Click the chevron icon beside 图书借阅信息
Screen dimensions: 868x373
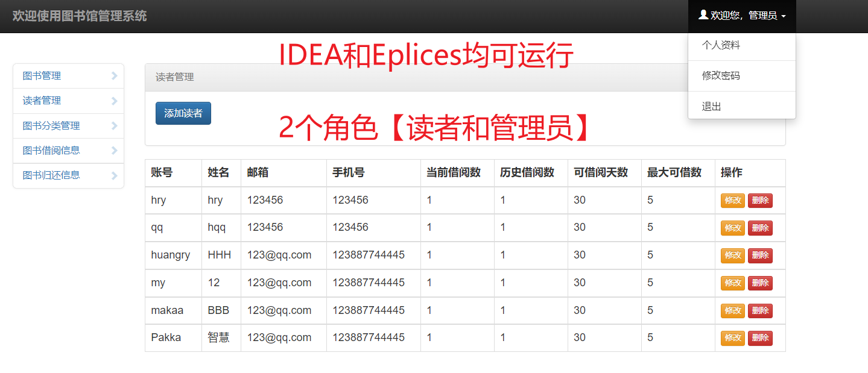(115, 151)
